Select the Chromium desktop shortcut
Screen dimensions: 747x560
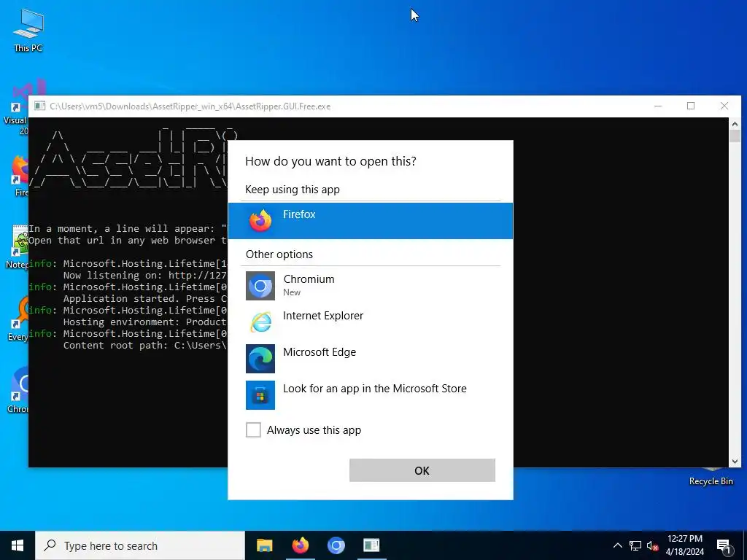(x=18, y=389)
